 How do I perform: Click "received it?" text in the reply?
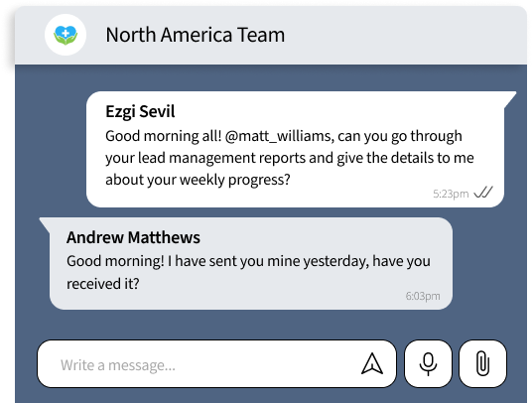[103, 284]
